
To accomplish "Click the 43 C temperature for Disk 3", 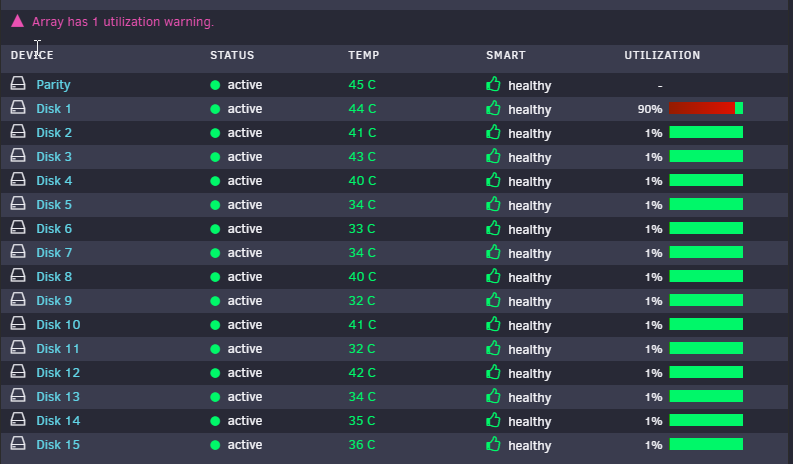I will [362, 156].
